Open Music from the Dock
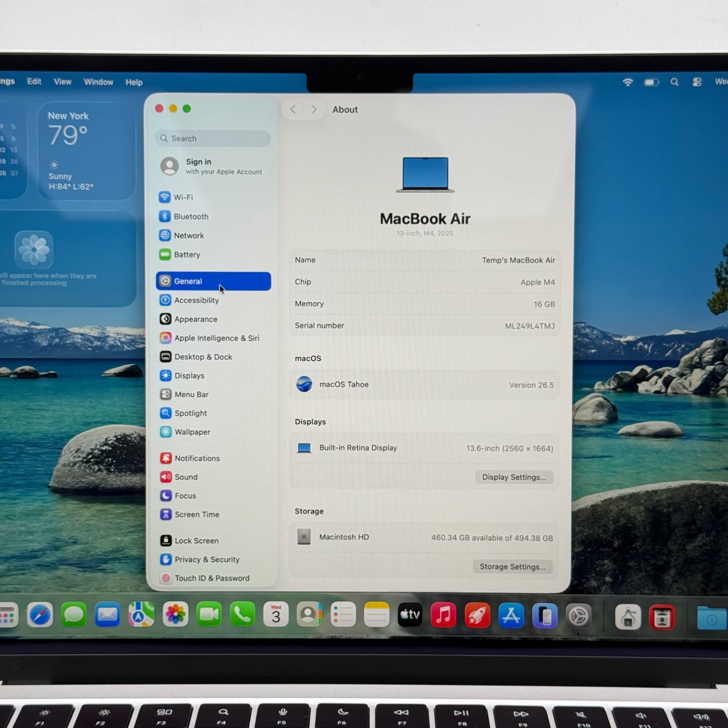This screenshot has width=728, height=728. (x=444, y=615)
